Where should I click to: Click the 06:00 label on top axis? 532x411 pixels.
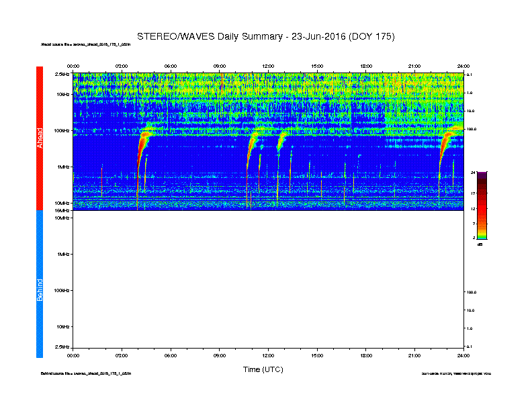171,66
